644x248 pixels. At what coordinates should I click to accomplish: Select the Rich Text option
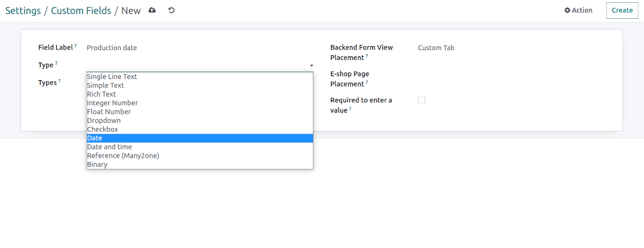pyautogui.click(x=199, y=94)
